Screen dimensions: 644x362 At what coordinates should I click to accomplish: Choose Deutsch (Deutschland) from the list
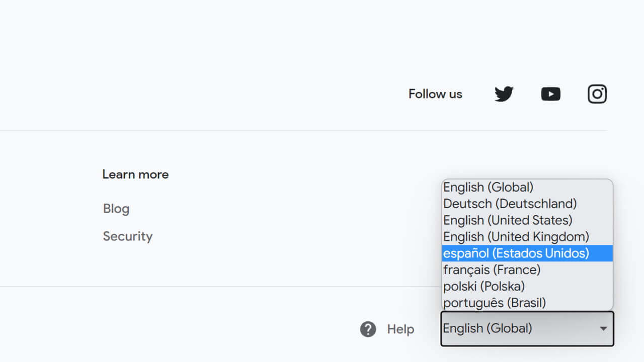click(510, 204)
